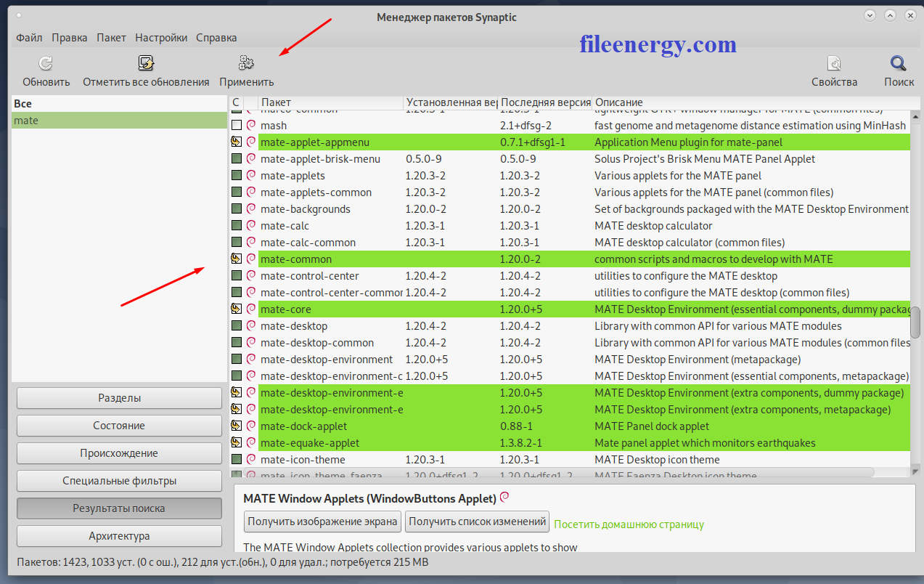Open the Файл menu
This screenshot has height=584, width=924.
coord(29,38)
